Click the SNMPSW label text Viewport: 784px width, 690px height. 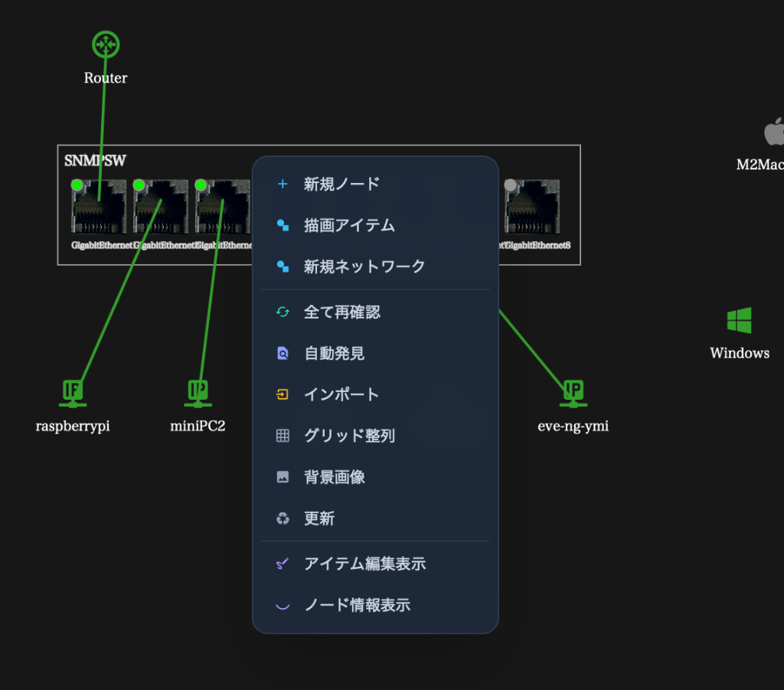point(95,161)
